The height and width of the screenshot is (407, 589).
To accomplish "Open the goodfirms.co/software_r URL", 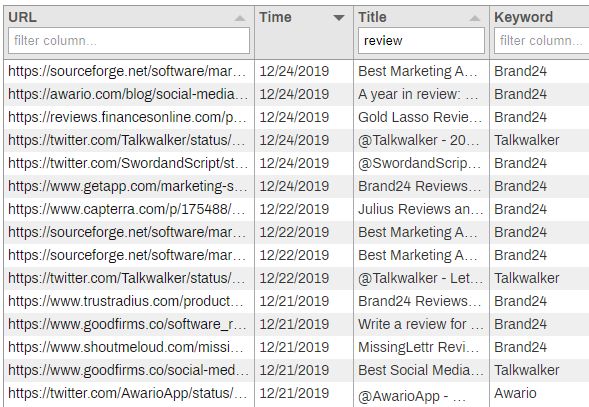I will tap(127, 324).
